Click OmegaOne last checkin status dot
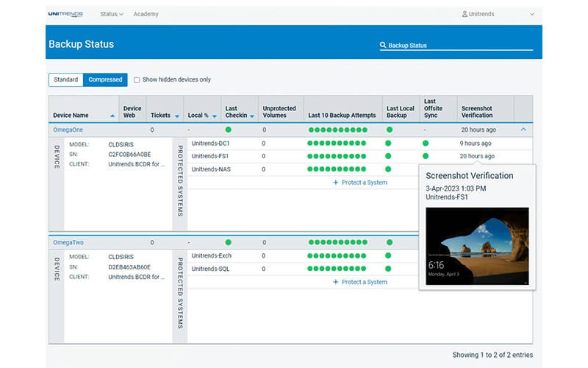588x368 pixels. (x=229, y=130)
